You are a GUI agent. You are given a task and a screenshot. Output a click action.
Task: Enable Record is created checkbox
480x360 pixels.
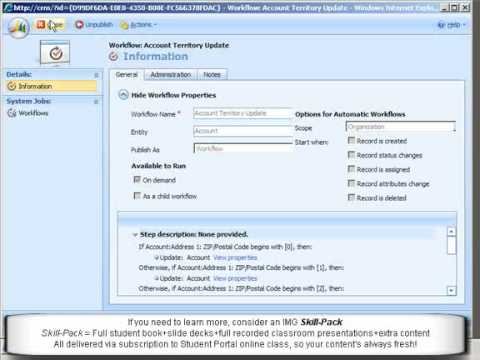[351, 140]
